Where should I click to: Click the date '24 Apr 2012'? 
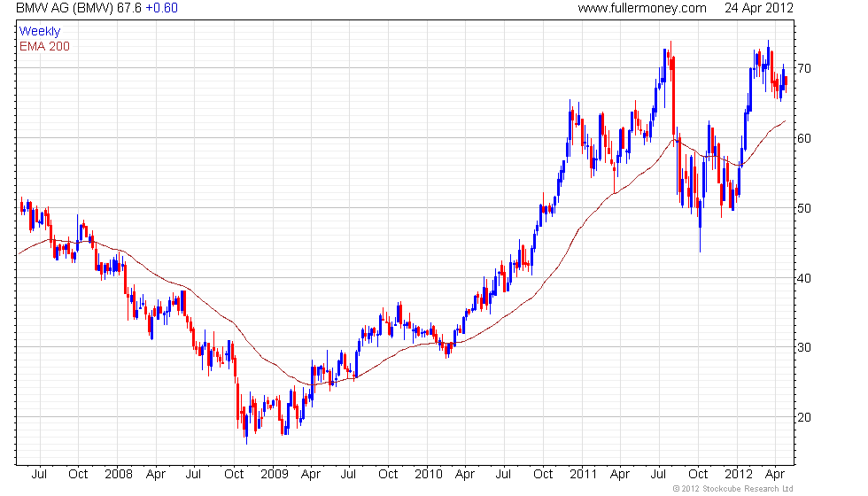[x=759, y=8]
